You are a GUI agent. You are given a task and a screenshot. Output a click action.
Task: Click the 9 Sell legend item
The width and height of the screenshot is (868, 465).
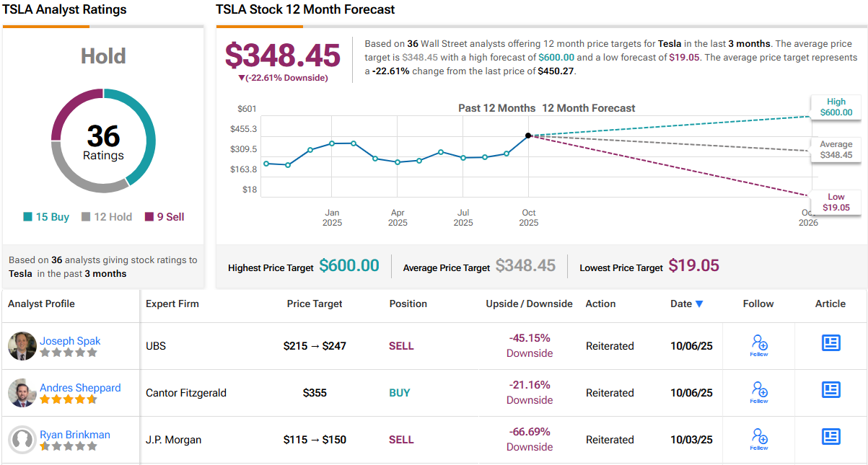[x=165, y=217]
